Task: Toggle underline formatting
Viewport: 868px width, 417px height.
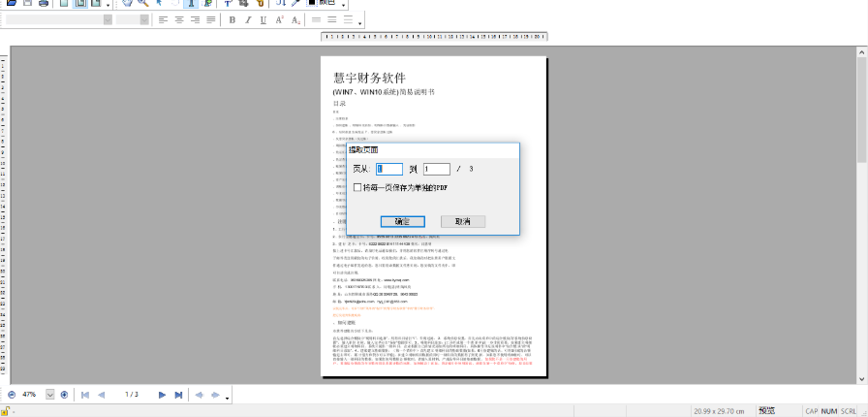Action: pos(263,20)
